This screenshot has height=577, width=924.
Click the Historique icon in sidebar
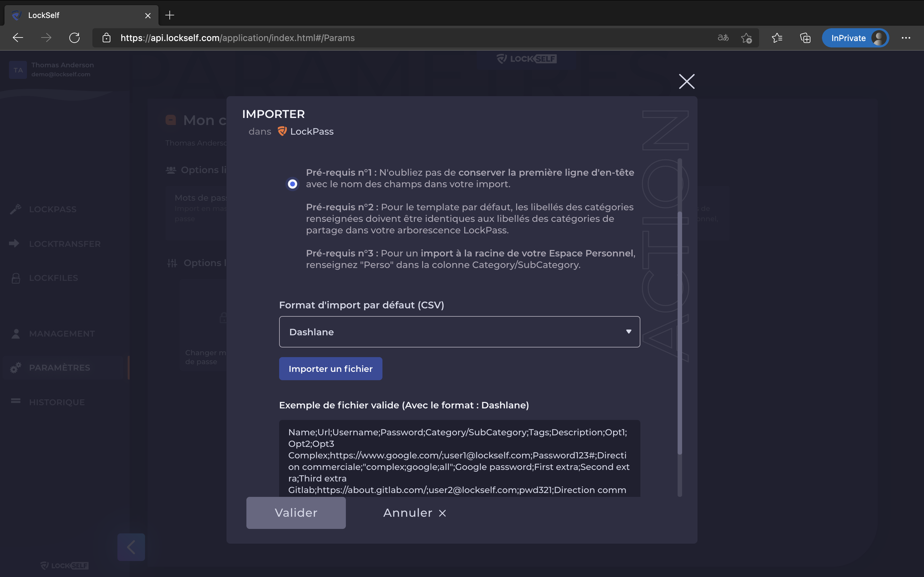coord(16,401)
